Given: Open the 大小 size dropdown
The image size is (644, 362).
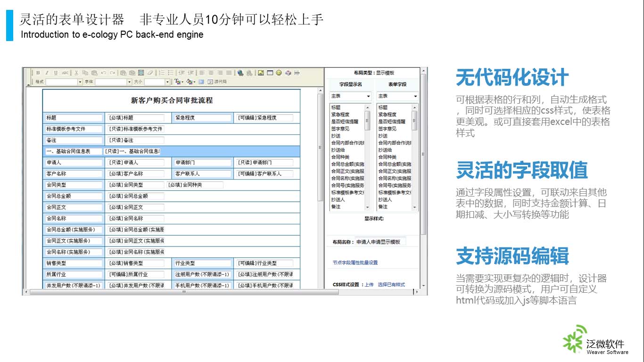Looking at the screenshot, I should 157,82.
